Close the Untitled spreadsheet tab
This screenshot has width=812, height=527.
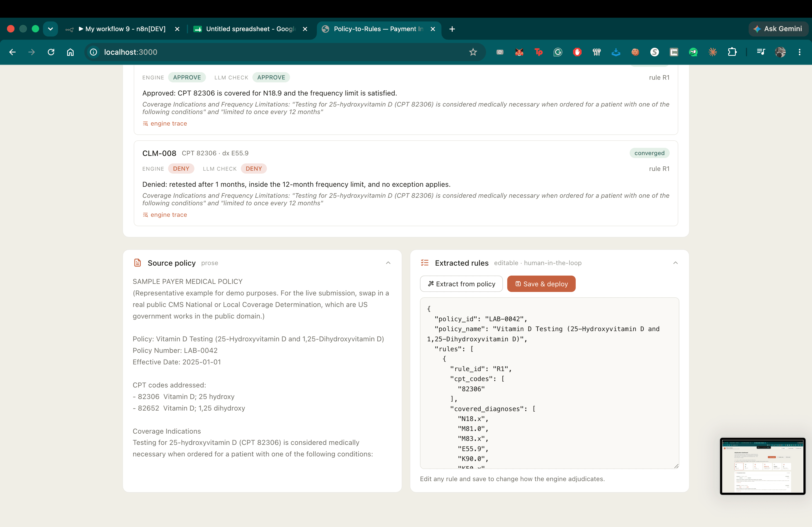(305, 29)
